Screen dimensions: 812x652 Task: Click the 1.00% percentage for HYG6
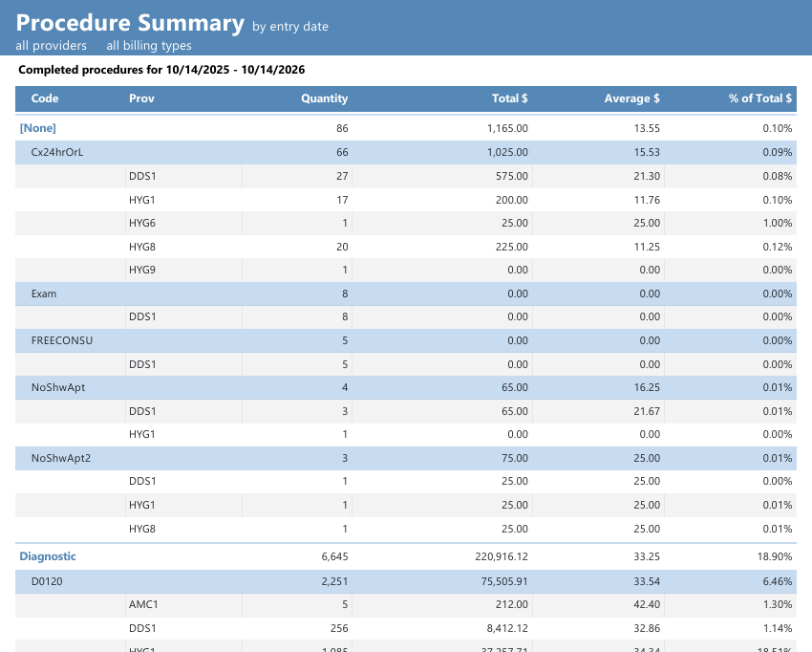point(778,223)
